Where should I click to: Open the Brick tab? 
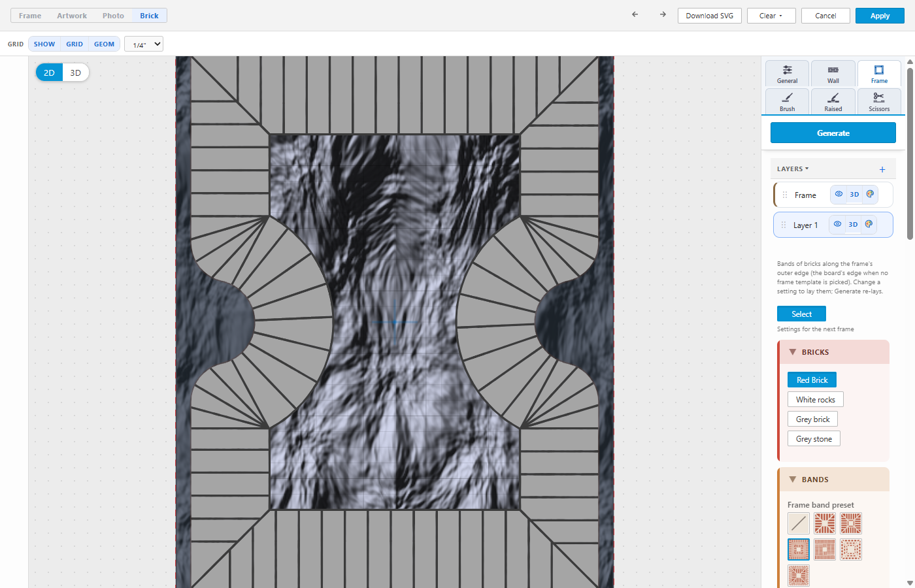pyautogui.click(x=149, y=16)
